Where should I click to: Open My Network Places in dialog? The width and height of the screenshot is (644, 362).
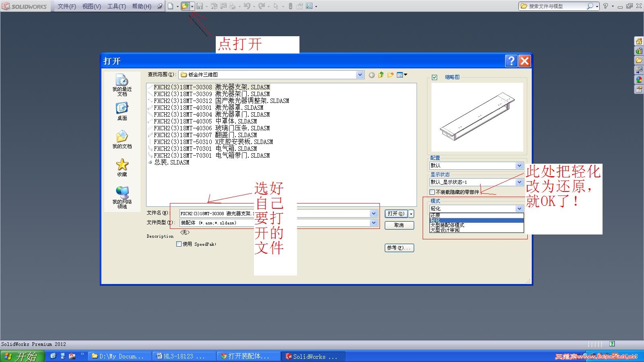pos(122,197)
